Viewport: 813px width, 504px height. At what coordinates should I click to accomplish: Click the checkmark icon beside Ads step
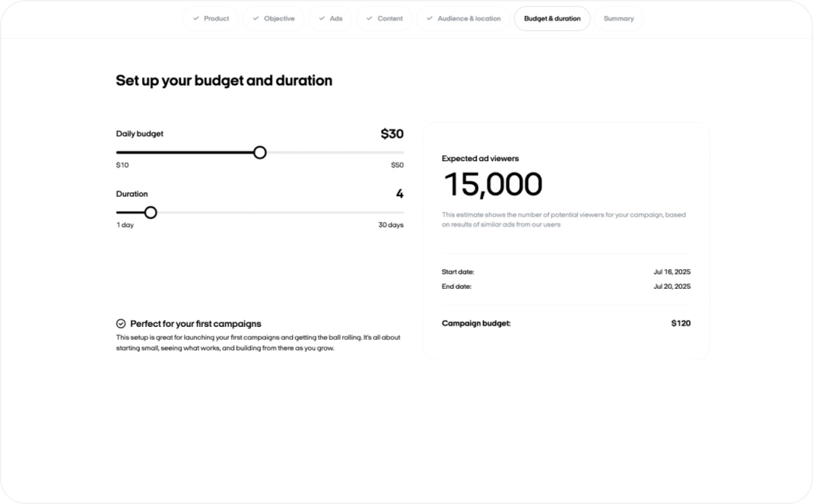tap(322, 18)
